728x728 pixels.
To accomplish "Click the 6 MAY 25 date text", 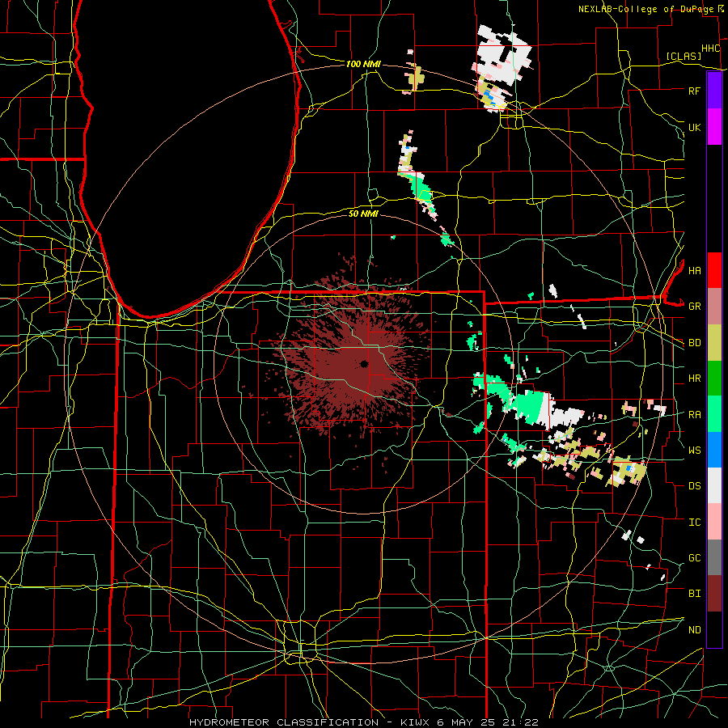I will pos(467,722).
